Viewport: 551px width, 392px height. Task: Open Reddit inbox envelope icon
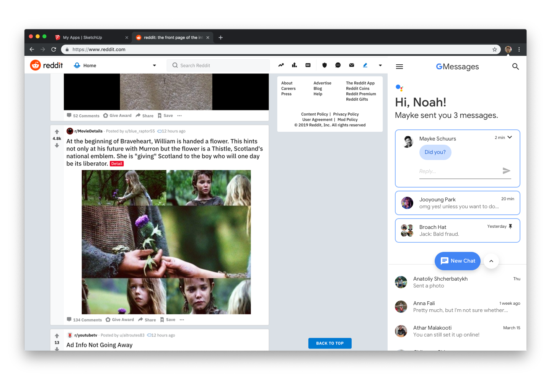(352, 65)
